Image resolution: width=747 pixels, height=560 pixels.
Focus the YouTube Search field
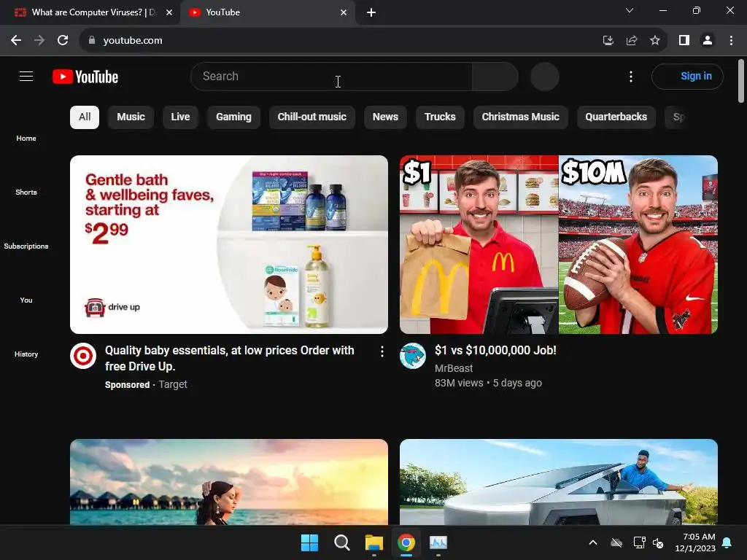[332, 76]
